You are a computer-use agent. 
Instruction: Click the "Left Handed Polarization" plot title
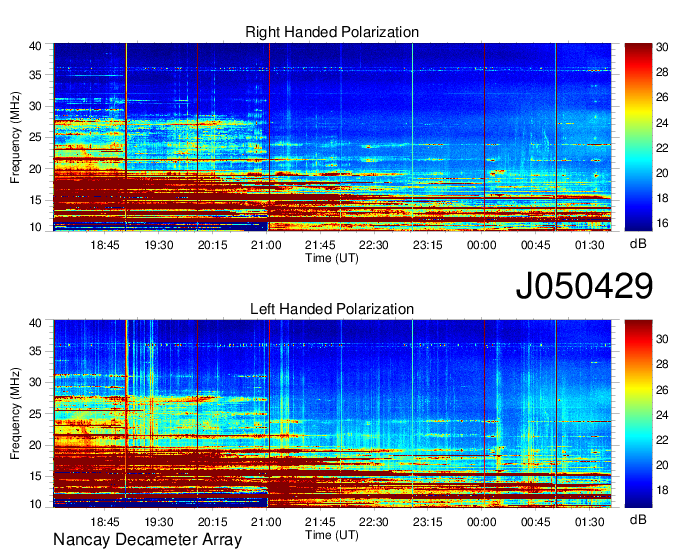pos(332,309)
